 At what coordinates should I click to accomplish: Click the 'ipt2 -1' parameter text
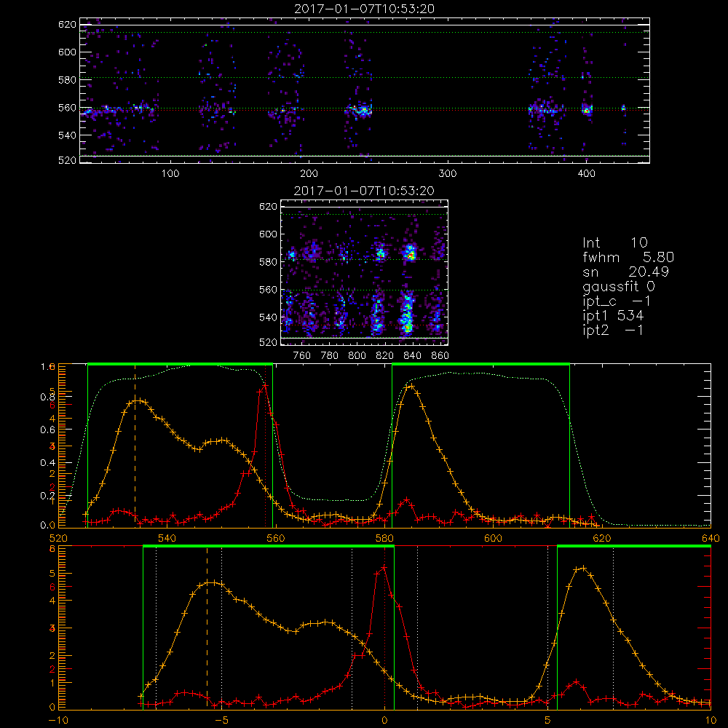(x=613, y=330)
